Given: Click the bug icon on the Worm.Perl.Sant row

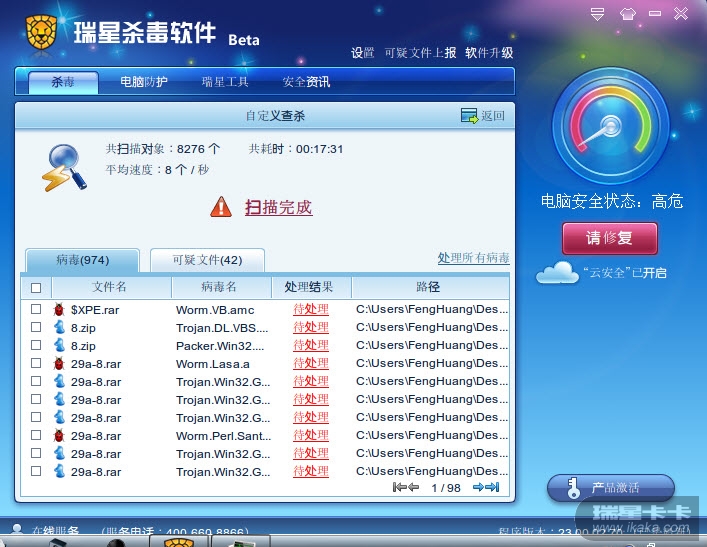Looking at the screenshot, I should point(59,436).
